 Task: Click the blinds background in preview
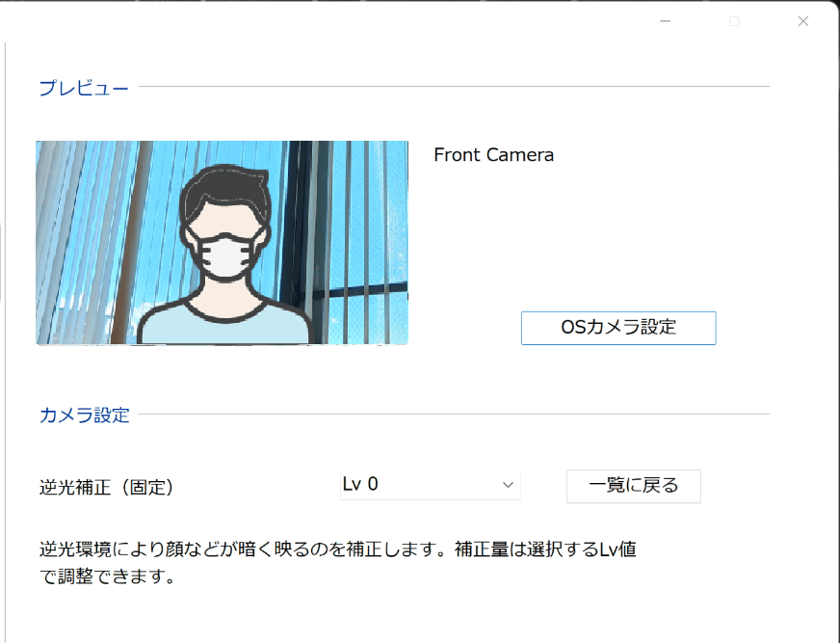coord(354,215)
